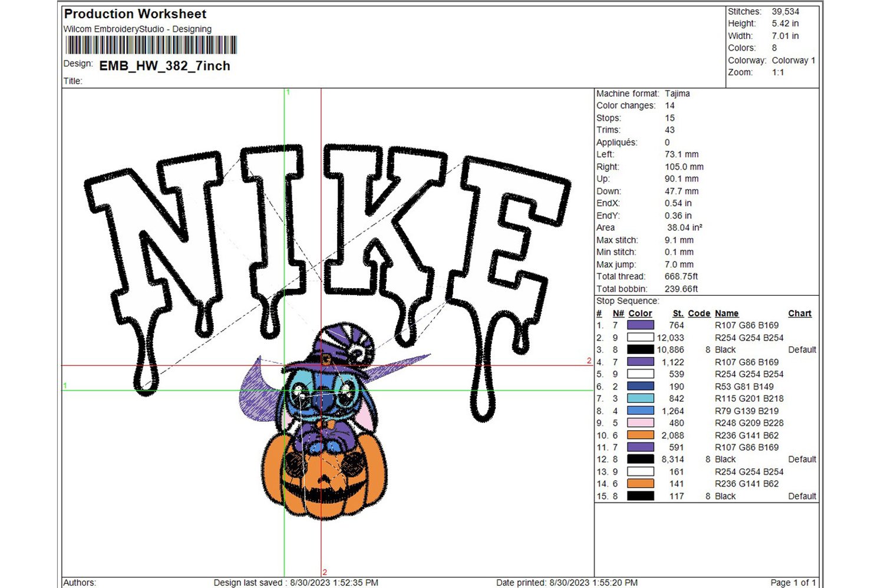The image size is (884, 588).
Task: Select the machine format value Tajima
Action: coord(677,93)
